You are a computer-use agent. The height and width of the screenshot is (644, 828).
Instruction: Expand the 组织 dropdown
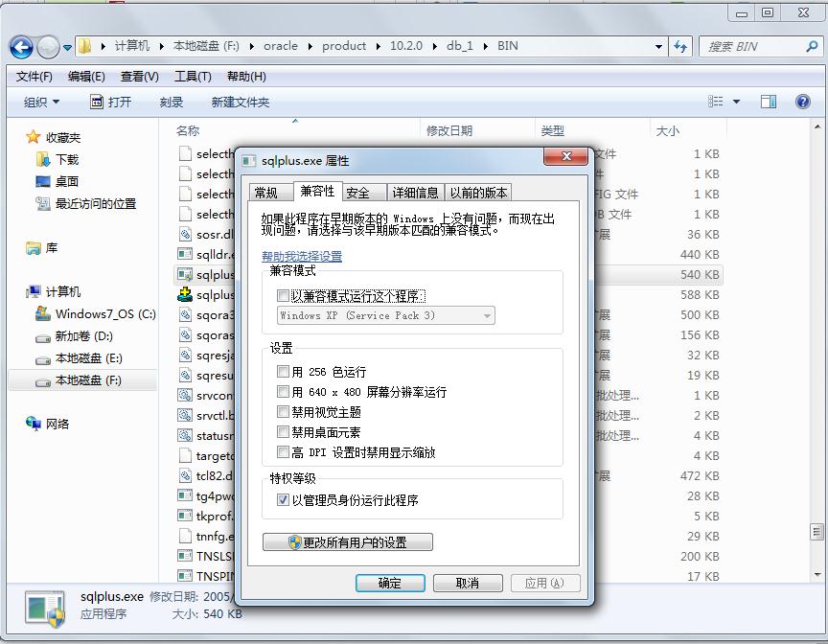[x=41, y=102]
